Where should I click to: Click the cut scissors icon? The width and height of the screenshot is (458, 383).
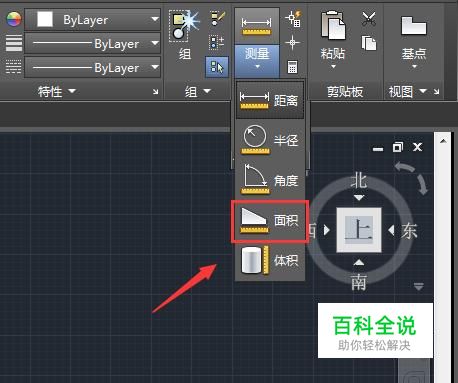pyautogui.click(x=369, y=19)
